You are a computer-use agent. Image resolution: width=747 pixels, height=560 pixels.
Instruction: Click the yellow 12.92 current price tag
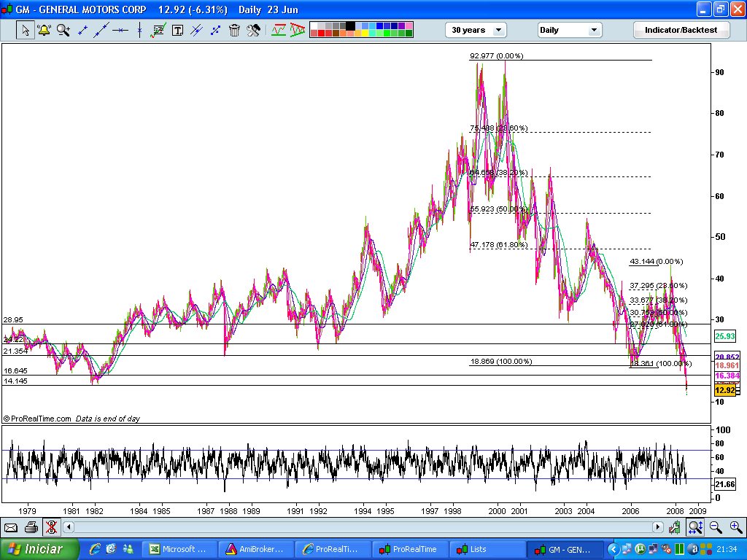point(725,391)
